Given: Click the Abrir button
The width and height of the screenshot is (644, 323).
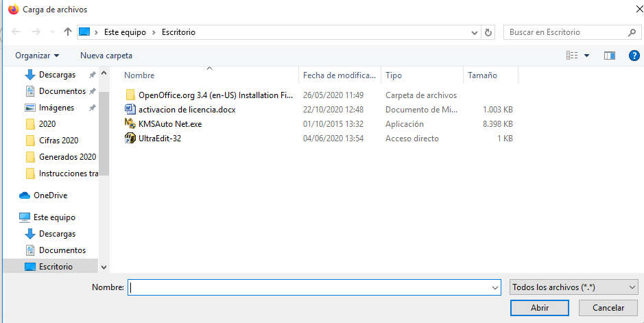Looking at the screenshot, I should [x=539, y=308].
